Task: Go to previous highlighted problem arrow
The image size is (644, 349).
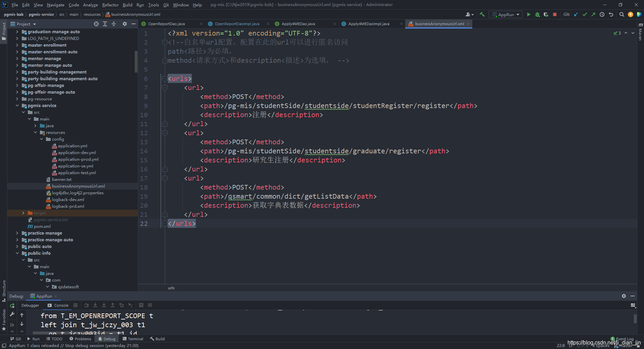Action: pyautogui.click(x=626, y=33)
